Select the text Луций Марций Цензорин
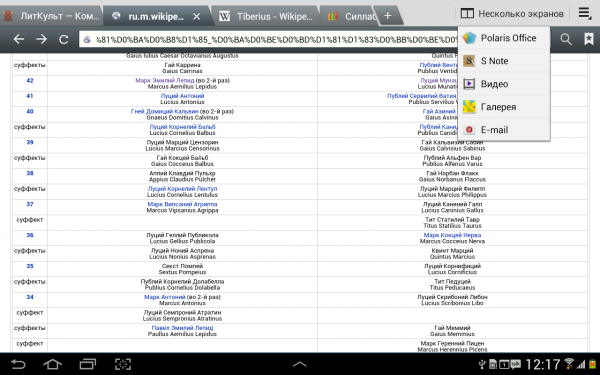Viewport: 600px width, 375px height. tap(183, 142)
